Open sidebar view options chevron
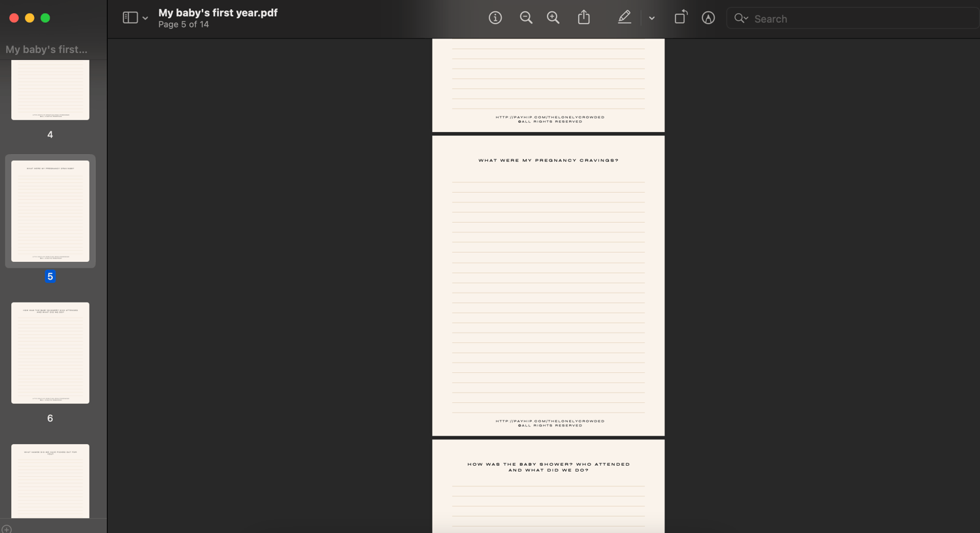The height and width of the screenshot is (533, 980). point(145,18)
